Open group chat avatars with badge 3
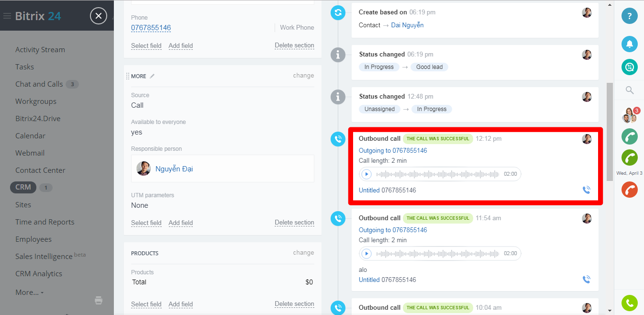Image resolution: width=644 pixels, height=315 pixels. (x=630, y=115)
